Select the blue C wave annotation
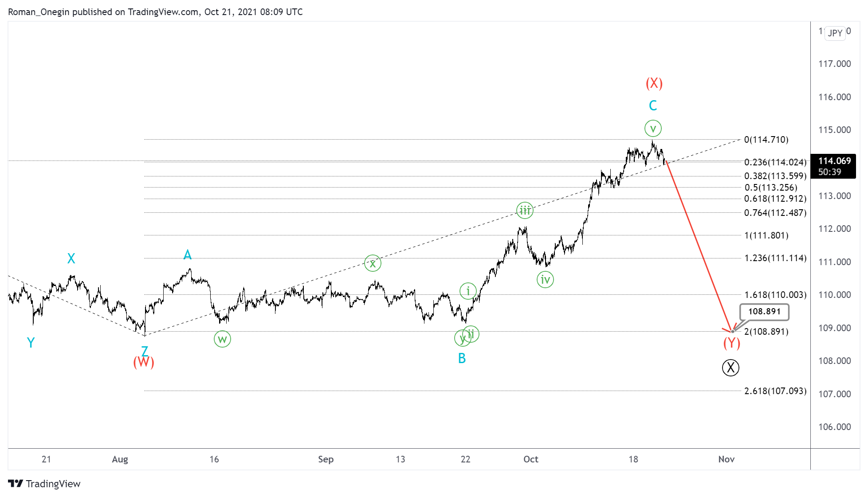Image resolution: width=868 pixels, height=497 pixels. [x=652, y=105]
